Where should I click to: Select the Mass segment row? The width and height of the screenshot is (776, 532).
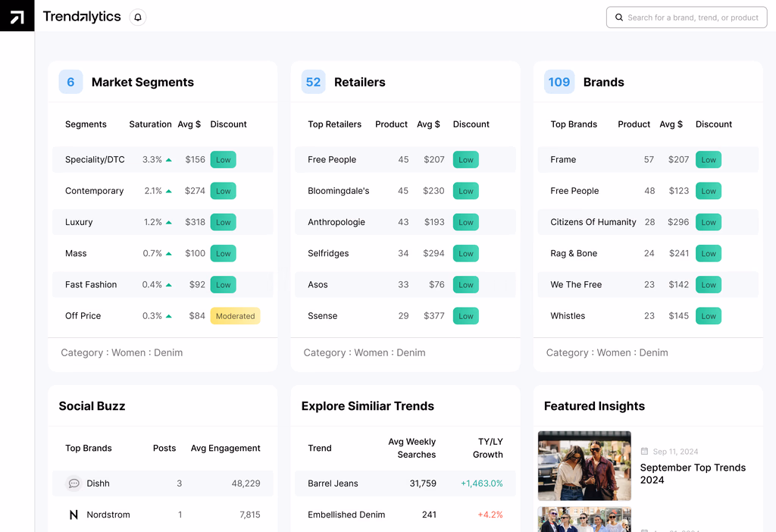162,253
